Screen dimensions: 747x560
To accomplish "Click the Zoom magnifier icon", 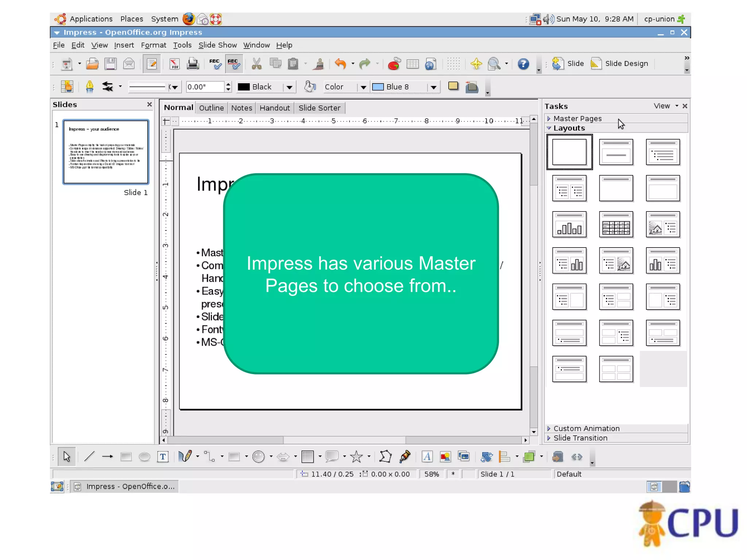I will click(494, 64).
